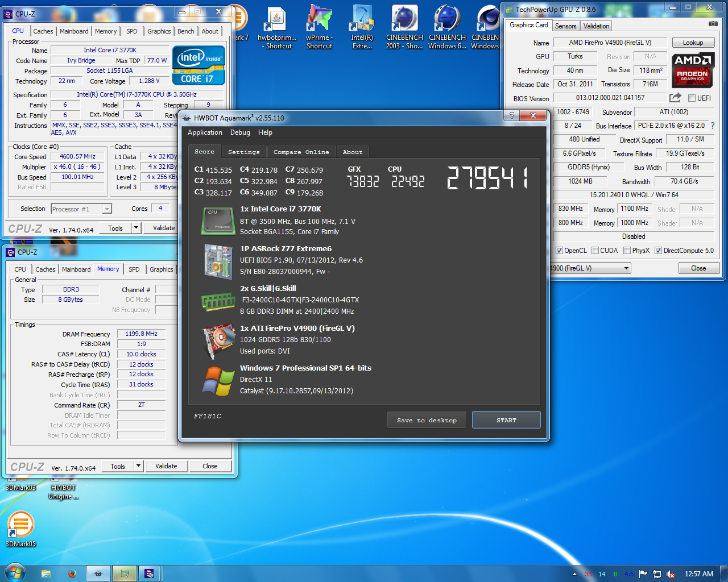
Task: Click Tools button in upper CPU-Z window
Action: click(x=115, y=228)
